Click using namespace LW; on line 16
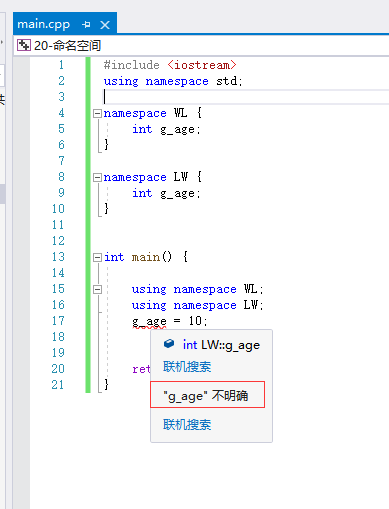 point(197,305)
